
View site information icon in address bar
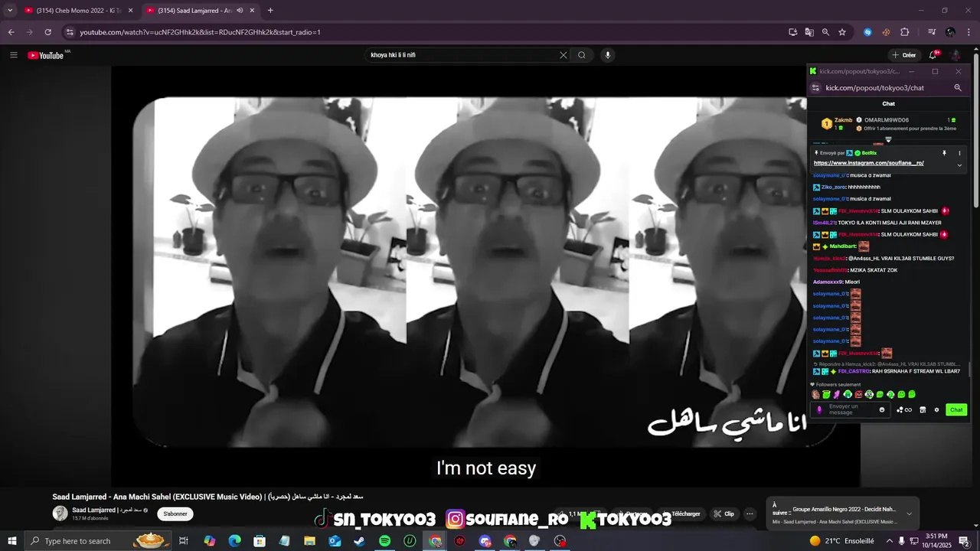(x=70, y=32)
